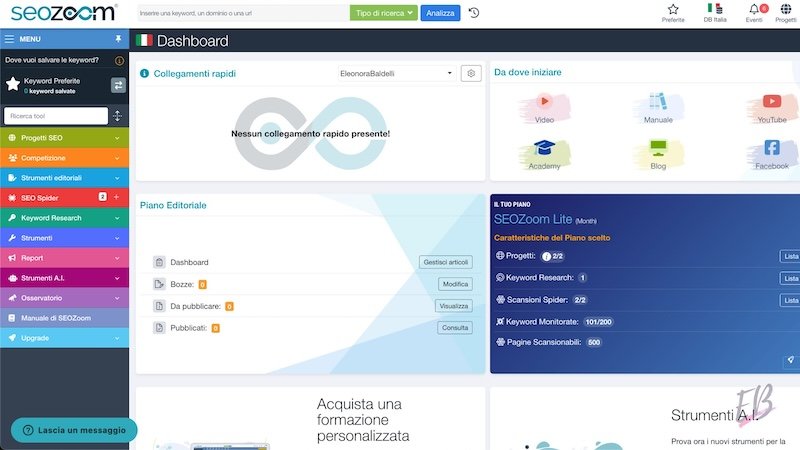Click Consulta for Pubblicati

(455, 328)
